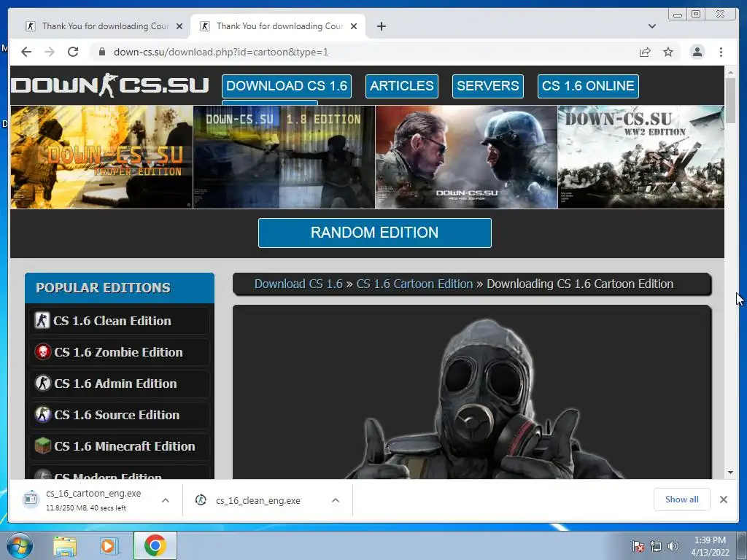Click the Source Edition icon
This screenshot has height=560, width=747.
[43, 414]
